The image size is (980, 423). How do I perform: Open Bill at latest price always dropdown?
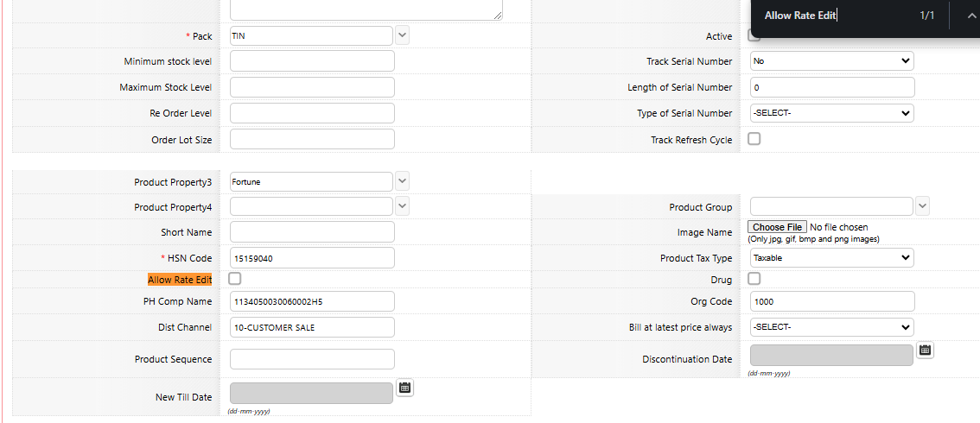point(832,327)
